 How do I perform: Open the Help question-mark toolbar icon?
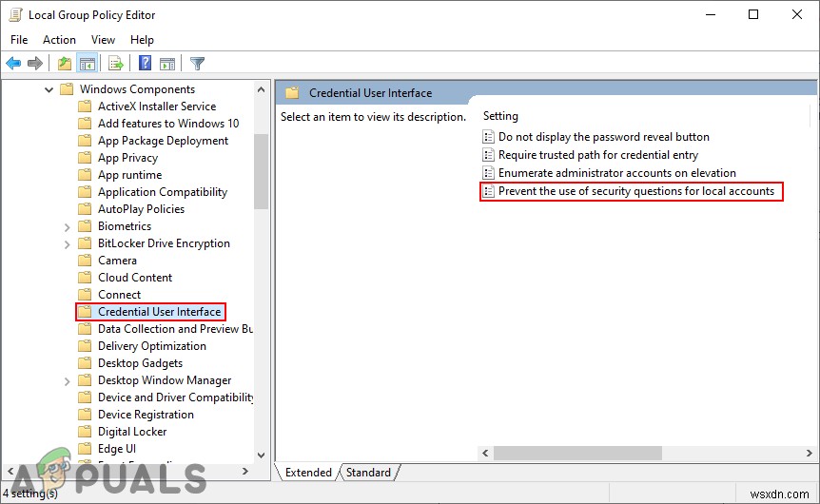point(145,64)
